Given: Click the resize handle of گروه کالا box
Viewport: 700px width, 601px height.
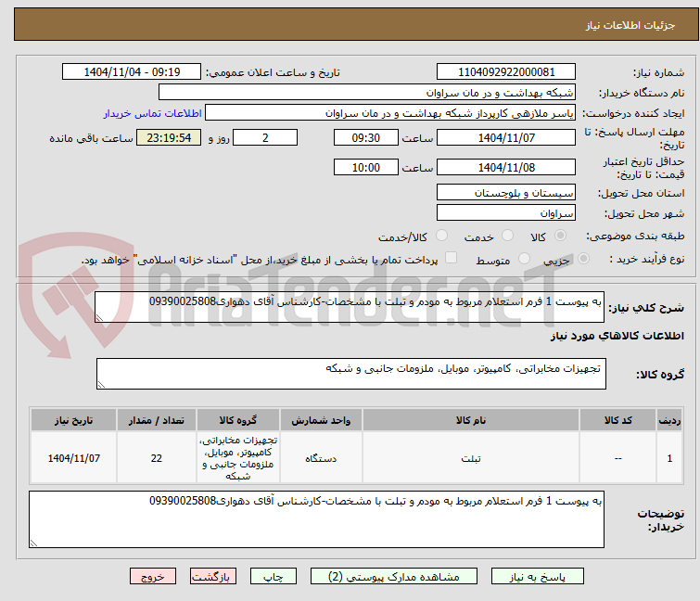Looking at the screenshot, I should 101,385.
